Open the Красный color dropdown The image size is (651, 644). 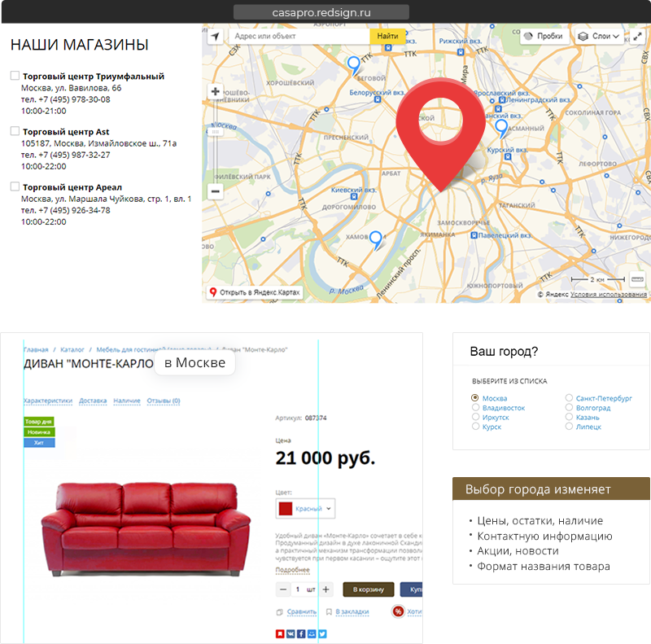[305, 508]
